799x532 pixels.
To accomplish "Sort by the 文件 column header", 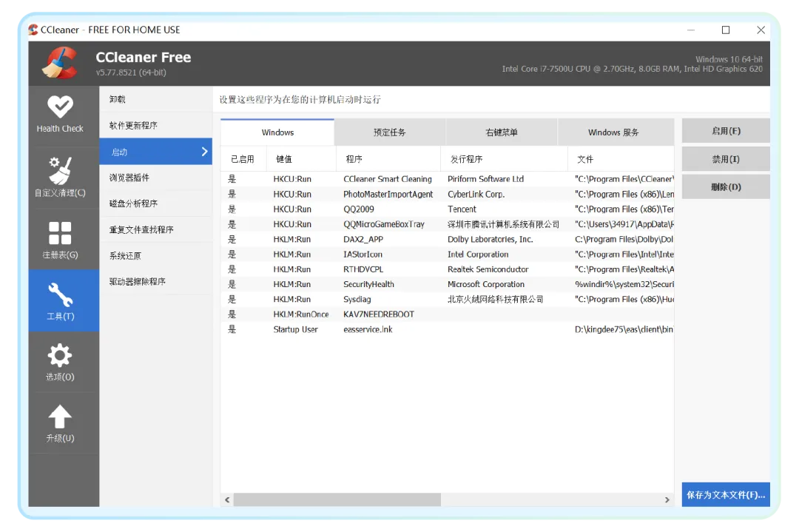I will pyautogui.click(x=621, y=159).
